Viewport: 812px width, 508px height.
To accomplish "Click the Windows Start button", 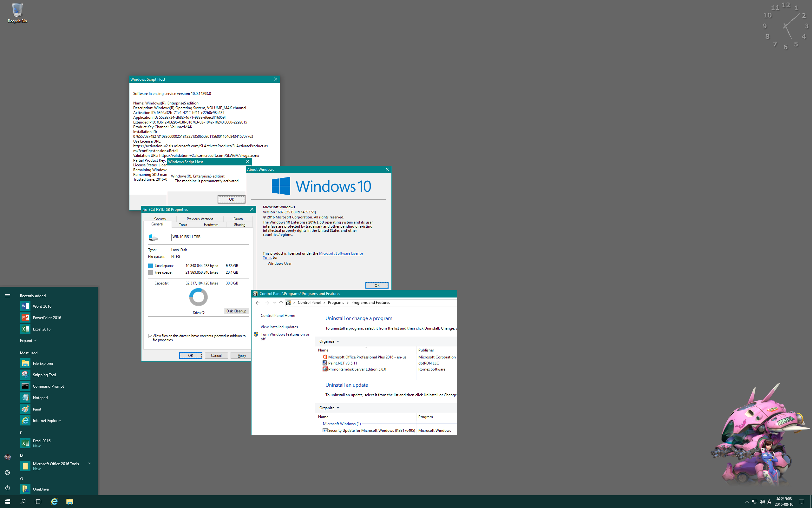I will pos(7,502).
